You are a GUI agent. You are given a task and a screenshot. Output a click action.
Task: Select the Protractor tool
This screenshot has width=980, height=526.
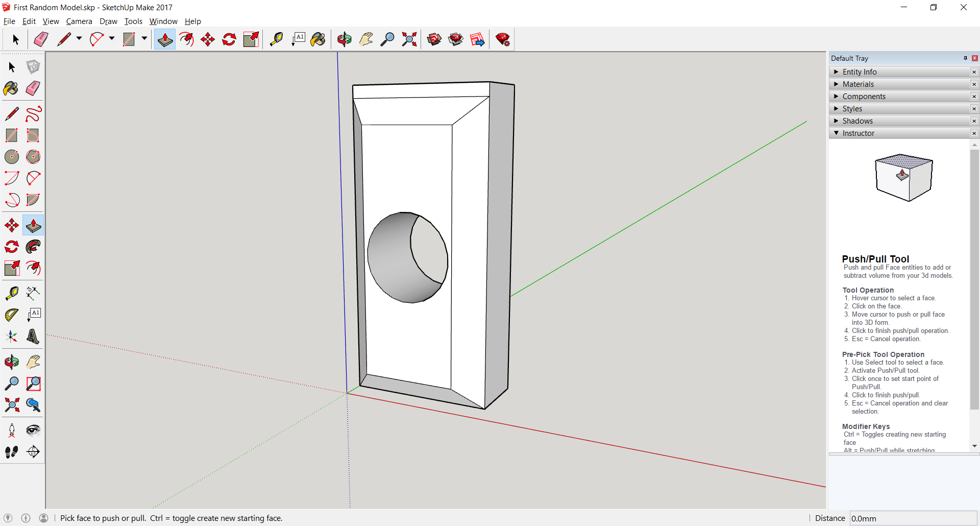click(11, 315)
